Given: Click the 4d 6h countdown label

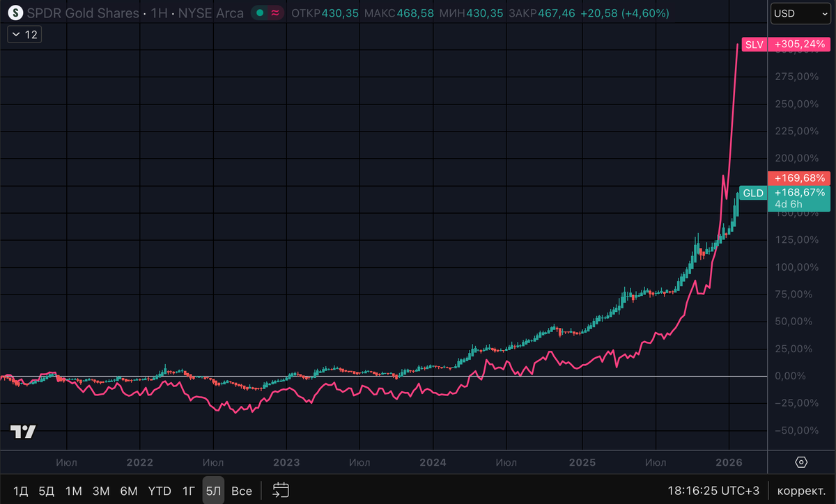Looking at the screenshot, I should tap(787, 205).
